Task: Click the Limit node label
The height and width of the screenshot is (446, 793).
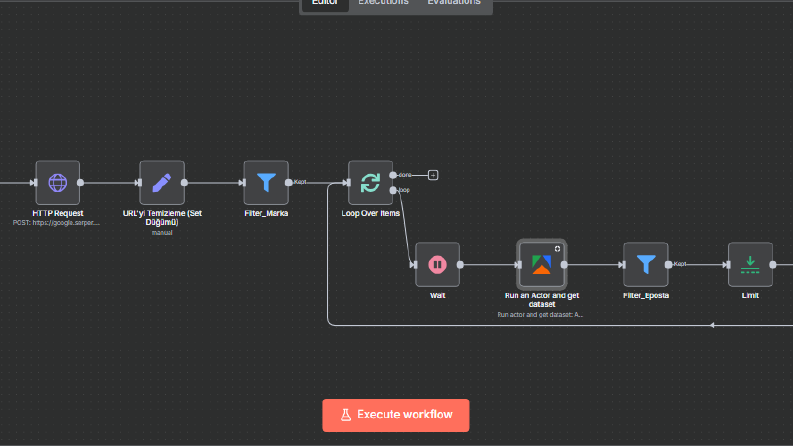Action: 750,295
